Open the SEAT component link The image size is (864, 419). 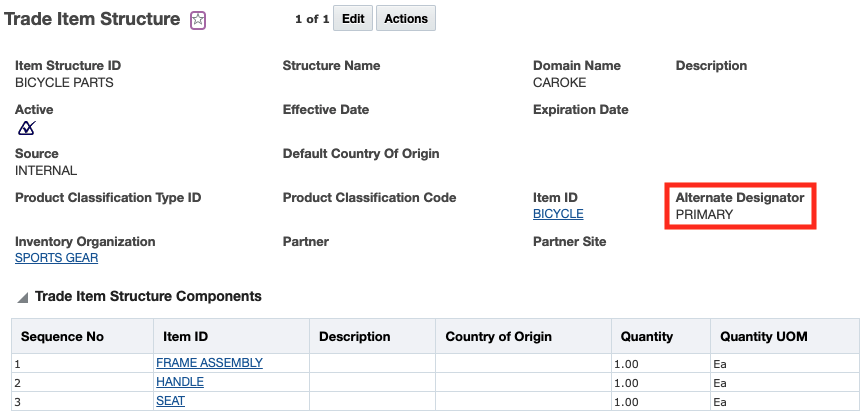170,401
